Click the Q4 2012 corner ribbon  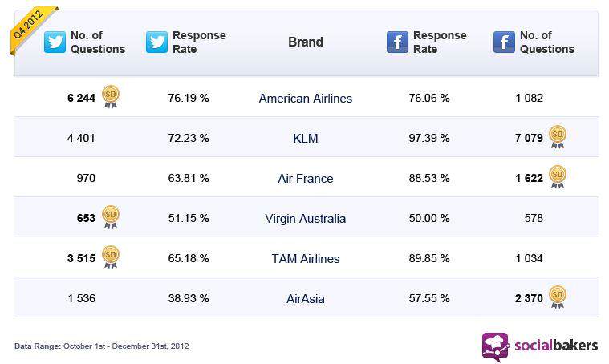coord(31,28)
